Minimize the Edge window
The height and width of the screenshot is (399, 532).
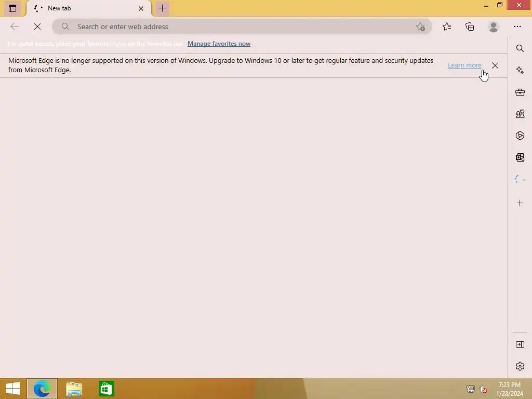486,5
